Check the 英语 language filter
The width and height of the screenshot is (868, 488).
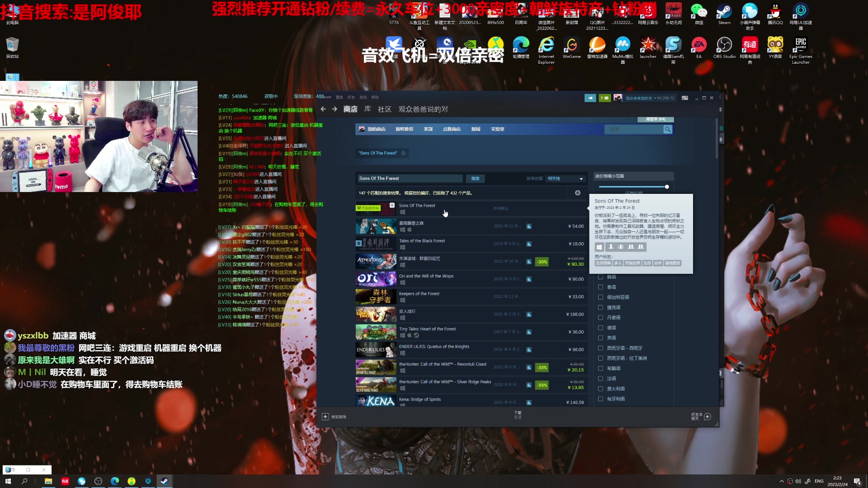click(600, 338)
